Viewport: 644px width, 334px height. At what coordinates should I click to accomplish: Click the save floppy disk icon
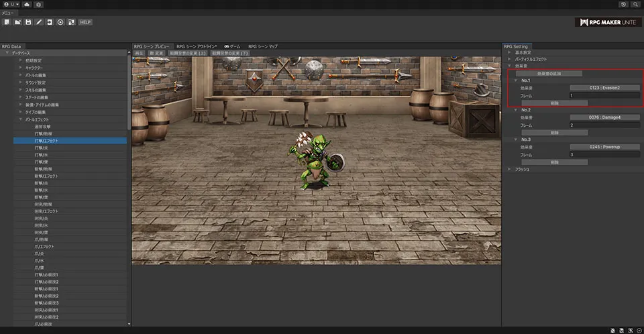(x=28, y=22)
